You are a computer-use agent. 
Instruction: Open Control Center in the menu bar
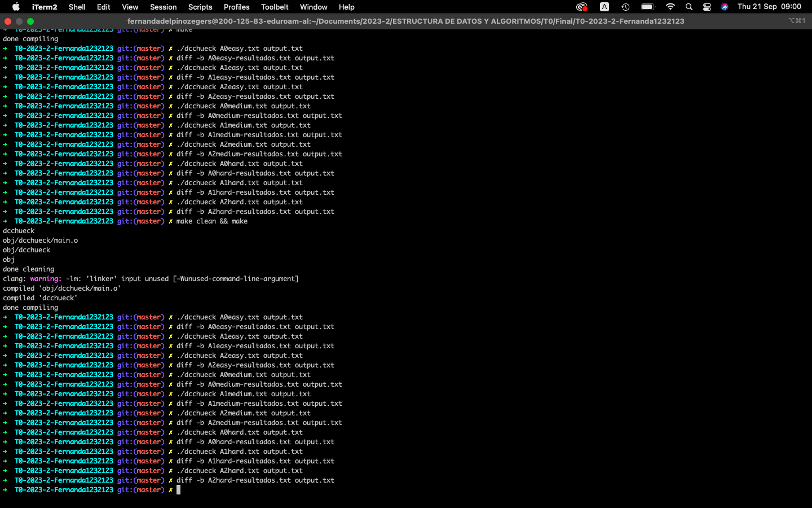pyautogui.click(x=707, y=7)
